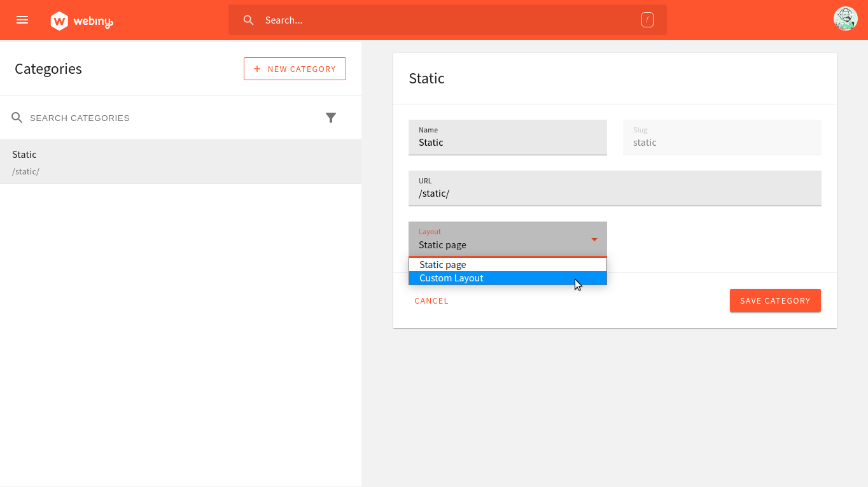Open the navigation hamburger menu

coord(22,20)
